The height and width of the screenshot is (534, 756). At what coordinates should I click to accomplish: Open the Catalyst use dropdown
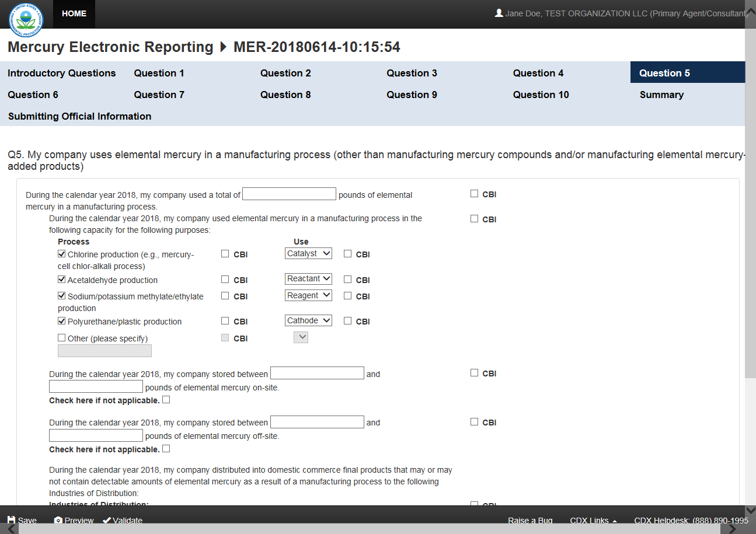pos(308,254)
